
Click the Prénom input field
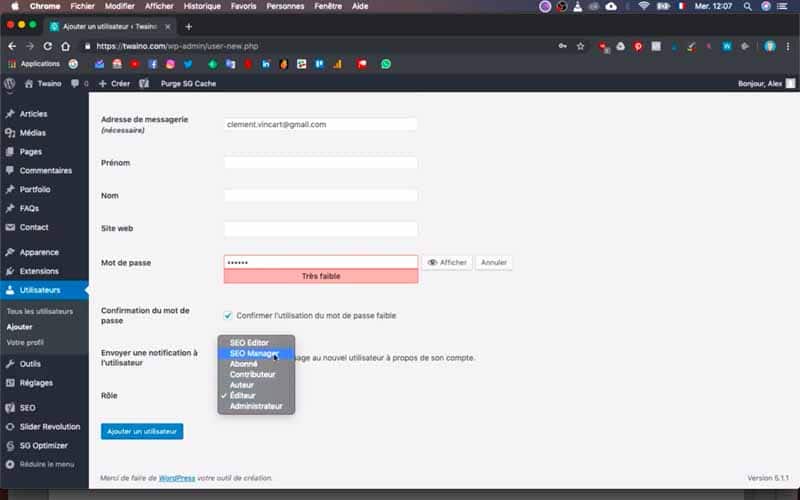click(320, 163)
